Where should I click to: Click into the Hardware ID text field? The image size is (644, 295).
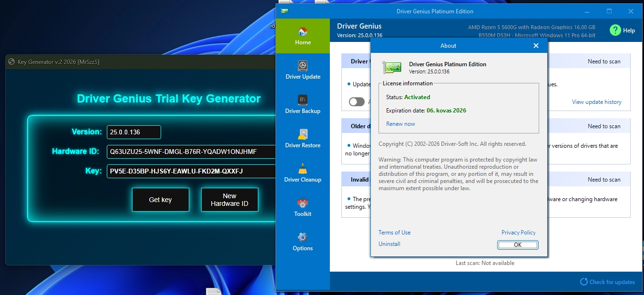[x=191, y=152]
